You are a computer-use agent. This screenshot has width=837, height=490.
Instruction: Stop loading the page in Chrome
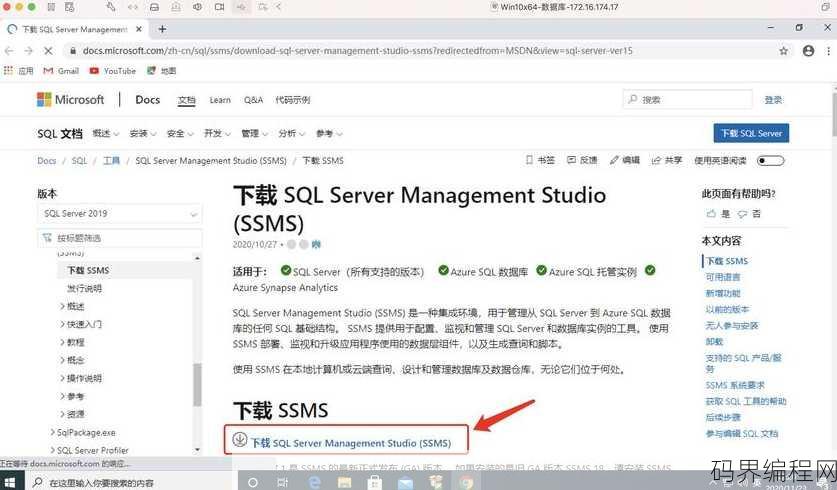point(48,51)
